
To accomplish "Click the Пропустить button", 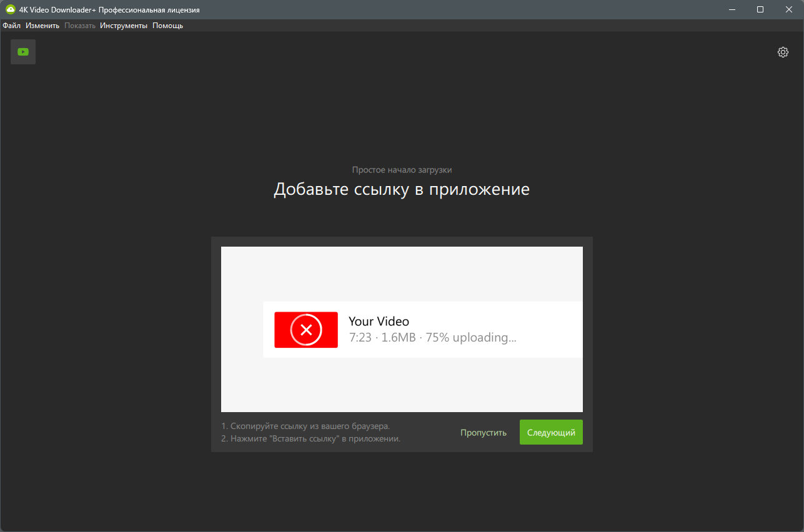I will (x=484, y=433).
